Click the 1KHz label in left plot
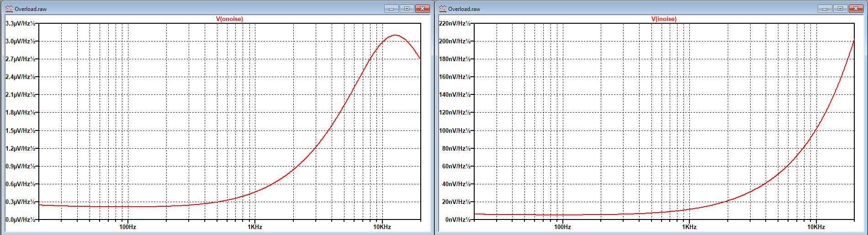868x235 pixels. point(255,227)
